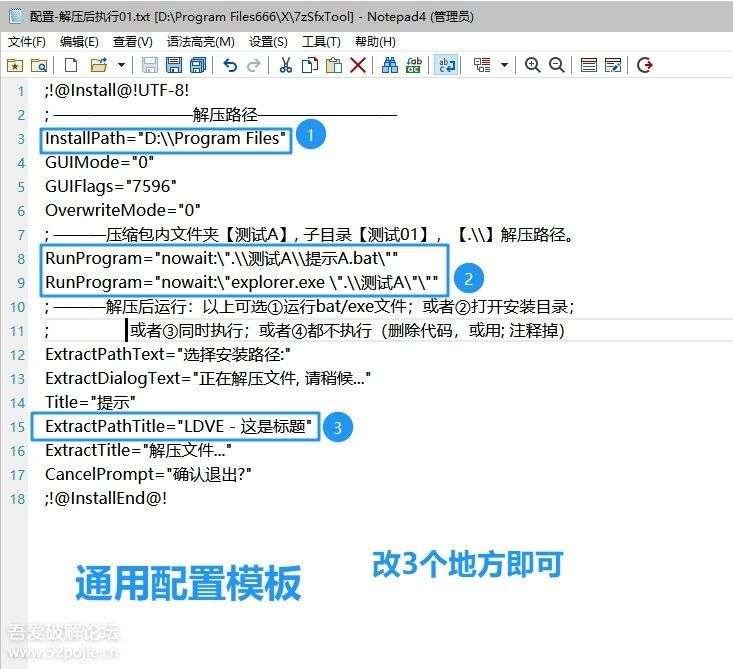Click the ExtractPathText="选择安装路径:" line
This screenshot has width=733, height=669.
coord(167,355)
